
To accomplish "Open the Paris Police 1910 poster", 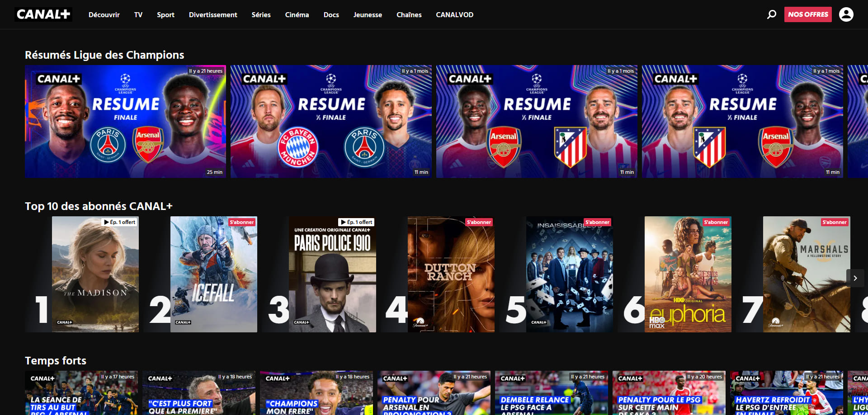I will point(332,275).
